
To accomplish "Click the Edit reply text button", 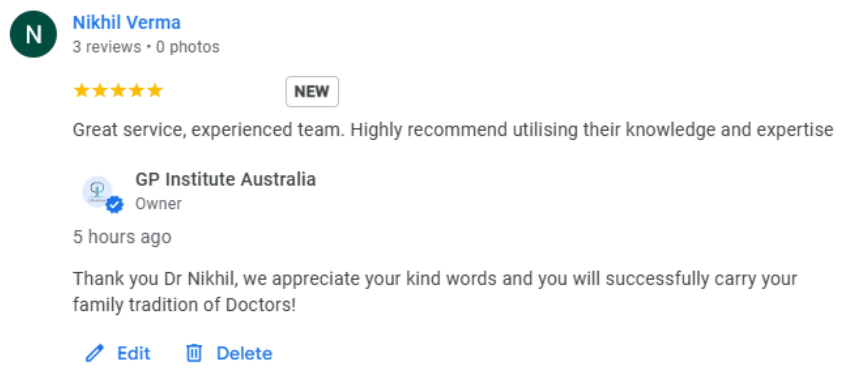I will pyautogui.click(x=134, y=354).
